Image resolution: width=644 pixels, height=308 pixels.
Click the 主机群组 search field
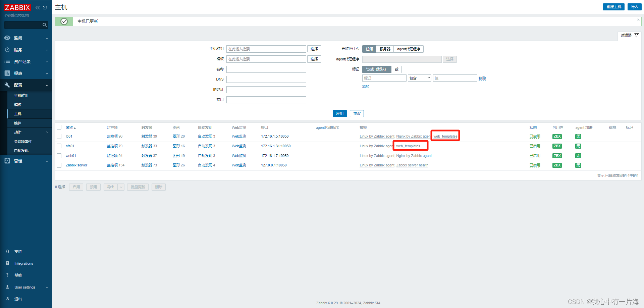pos(266,49)
